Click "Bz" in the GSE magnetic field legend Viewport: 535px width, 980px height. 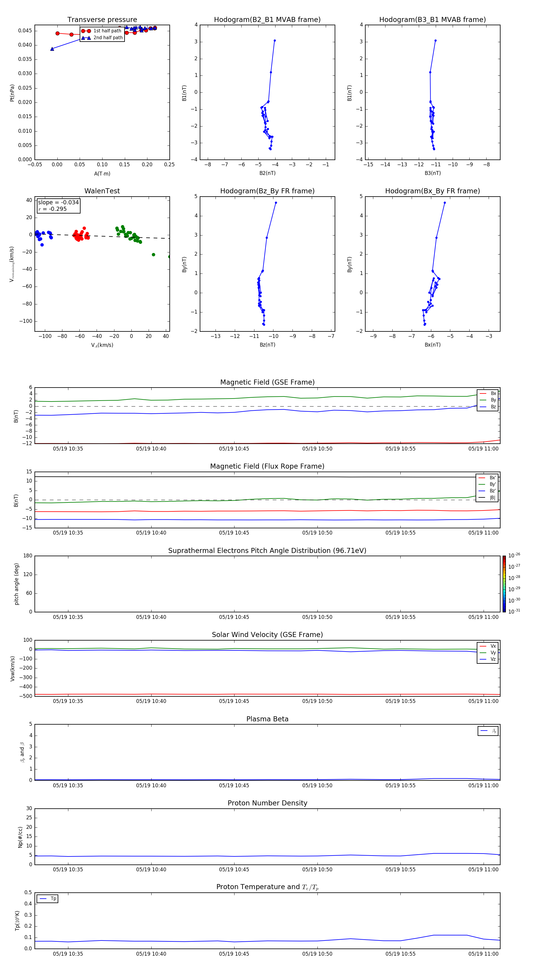click(x=488, y=407)
